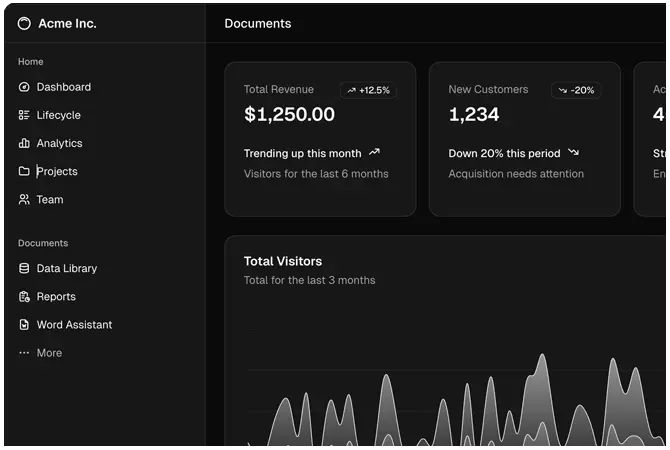Viewport: 670px width, 450px height.
Task: Click the Reports clipboard icon
Action: 24,296
